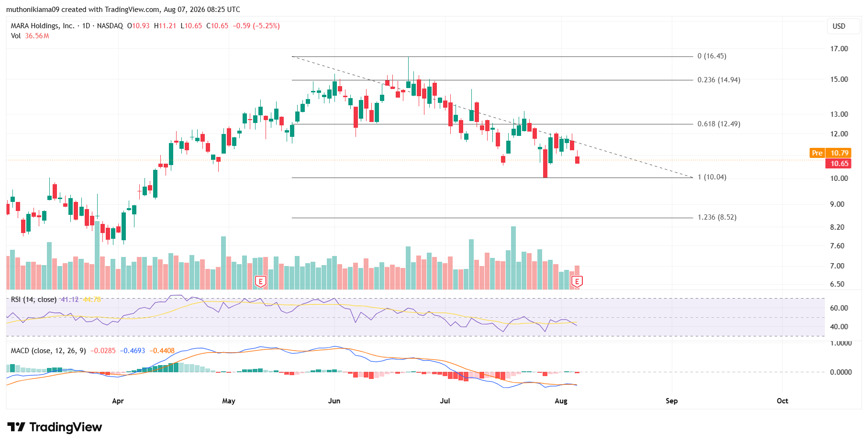
Task: Click 'Jun' on the time axis
Action: tap(334, 401)
